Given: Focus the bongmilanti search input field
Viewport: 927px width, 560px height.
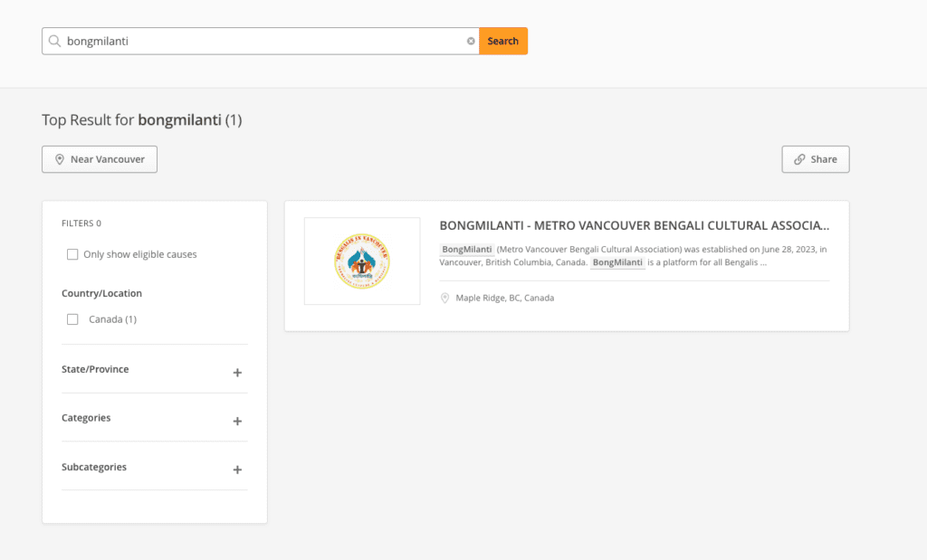Looking at the screenshot, I should click(260, 41).
